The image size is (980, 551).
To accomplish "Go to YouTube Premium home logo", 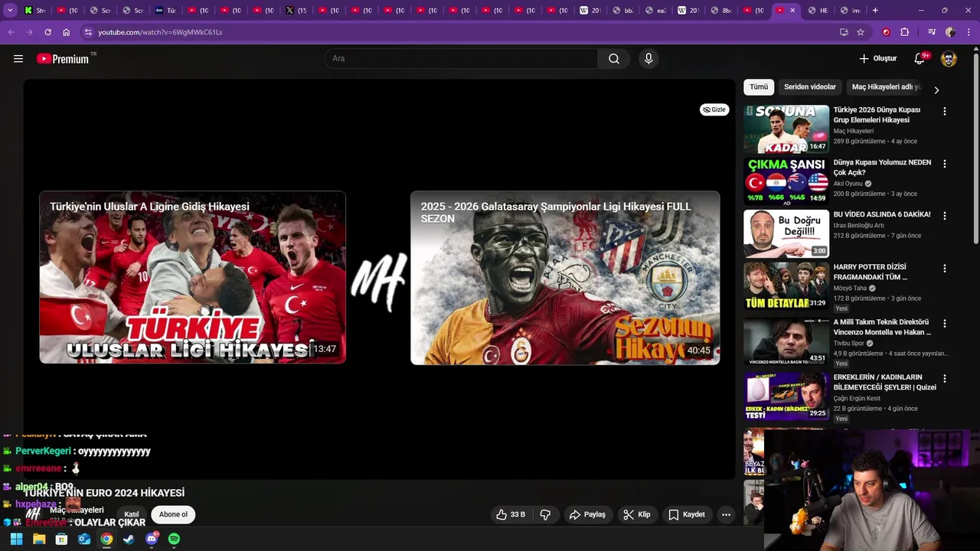I will point(63,59).
